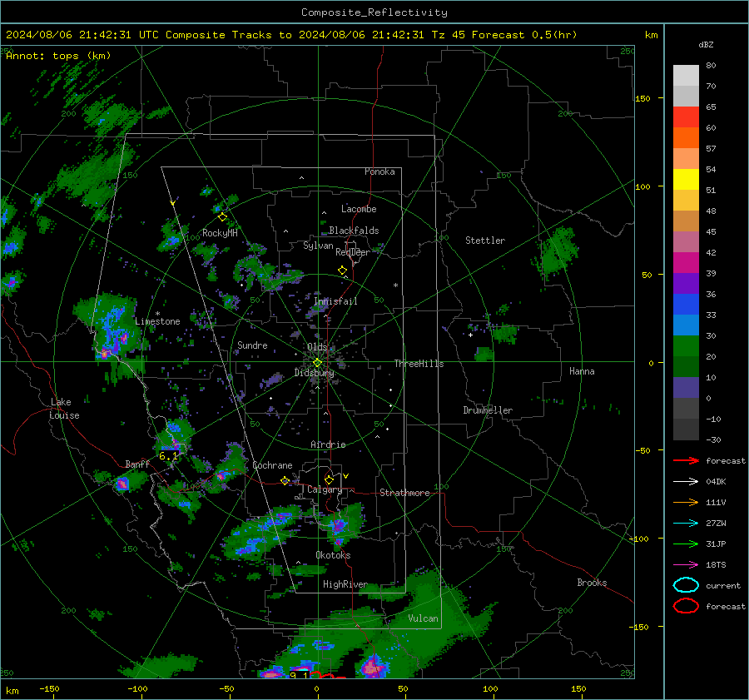This screenshot has width=749, height=700.
Task: Click the magenta 18TS track arrow
Action: (686, 565)
